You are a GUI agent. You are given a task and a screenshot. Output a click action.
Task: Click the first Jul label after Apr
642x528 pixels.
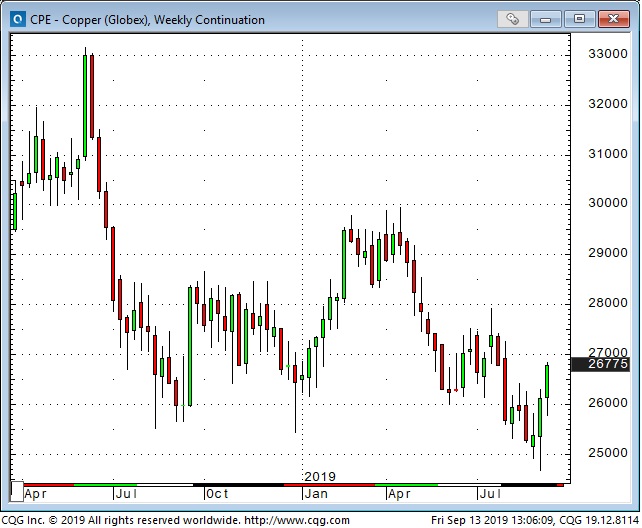126,494
